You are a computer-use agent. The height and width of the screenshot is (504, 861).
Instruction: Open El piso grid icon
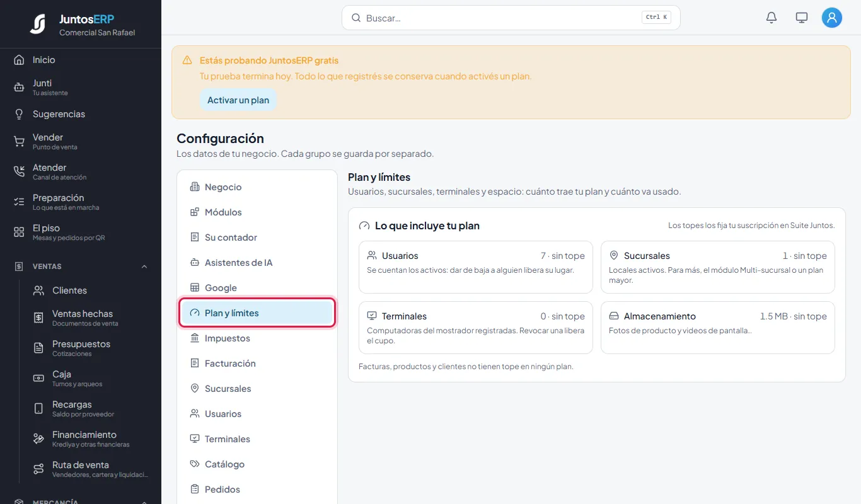coord(19,232)
